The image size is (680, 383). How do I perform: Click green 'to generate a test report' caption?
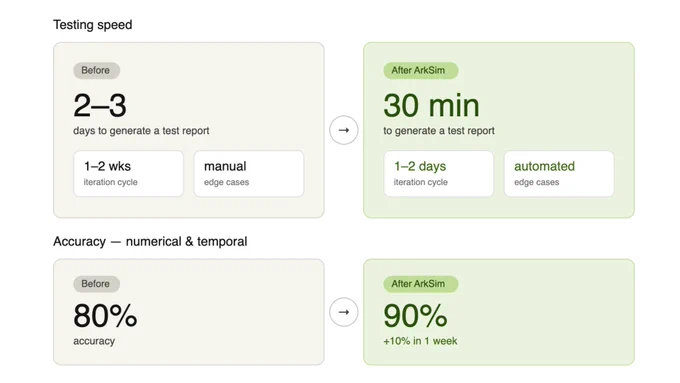point(439,131)
